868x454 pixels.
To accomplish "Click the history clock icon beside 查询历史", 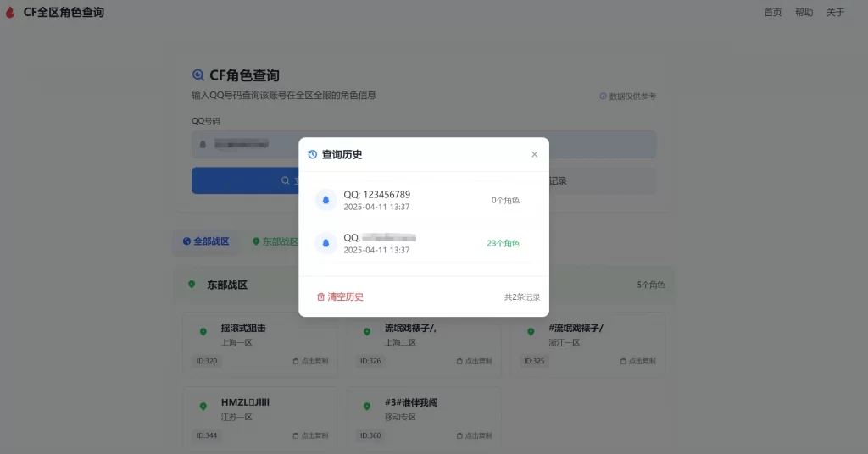I will click(313, 154).
